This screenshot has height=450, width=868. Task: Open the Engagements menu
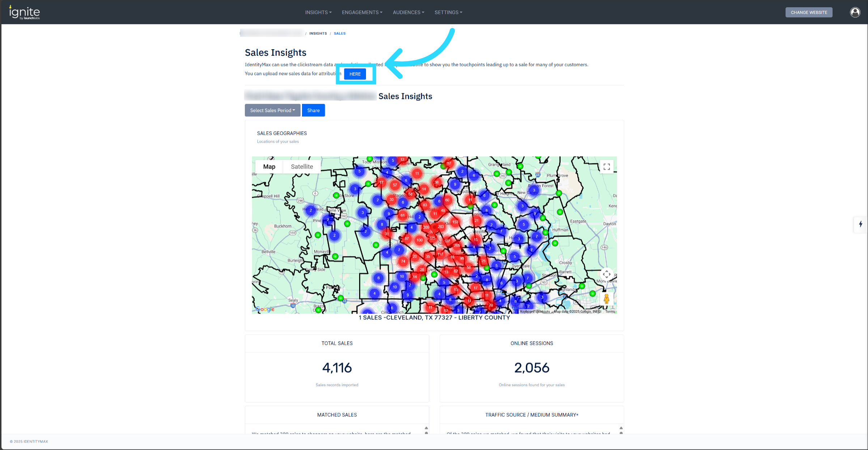pyautogui.click(x=362, y=12)
